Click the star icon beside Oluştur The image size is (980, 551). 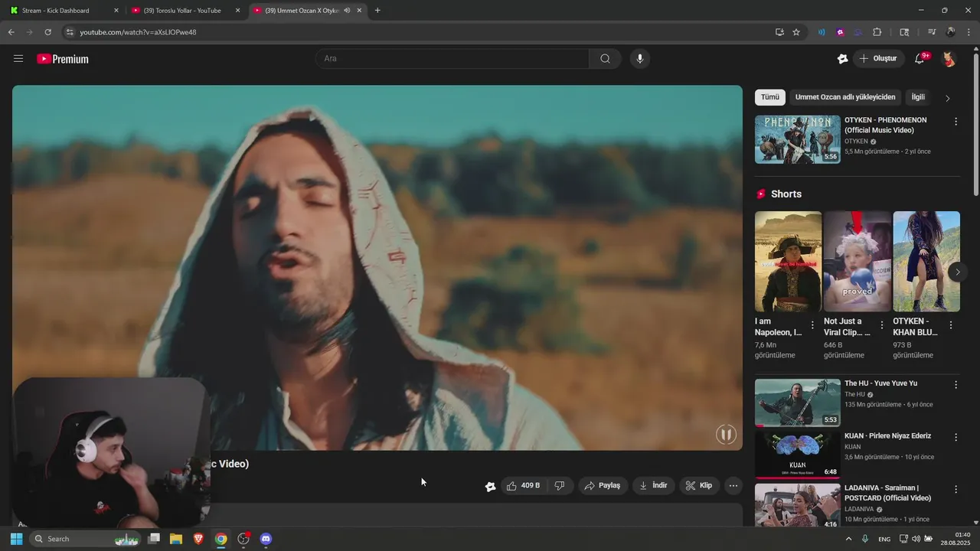(x=843, y=59)
